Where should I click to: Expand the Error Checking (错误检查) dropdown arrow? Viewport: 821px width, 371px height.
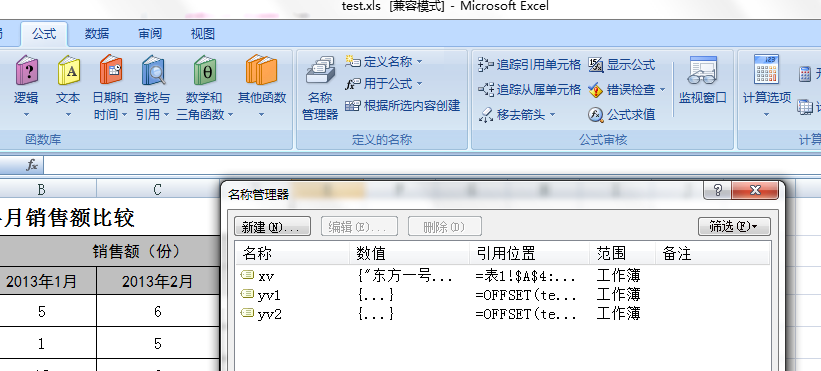[662, 89]
